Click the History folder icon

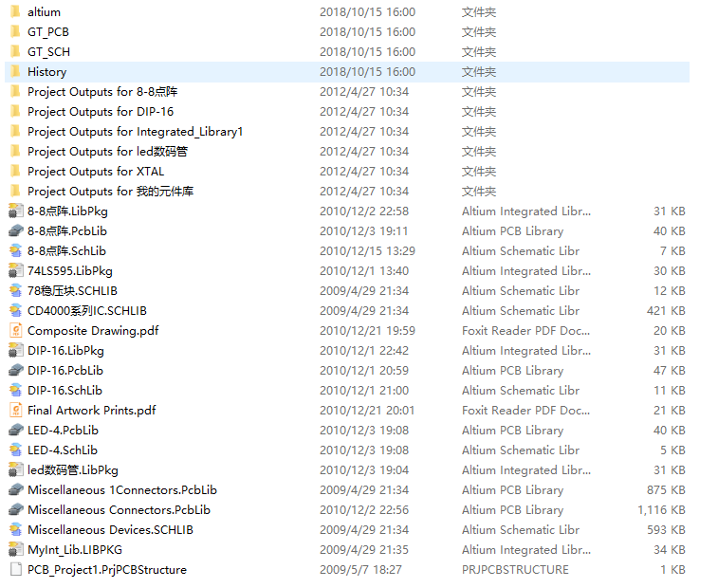15,72
